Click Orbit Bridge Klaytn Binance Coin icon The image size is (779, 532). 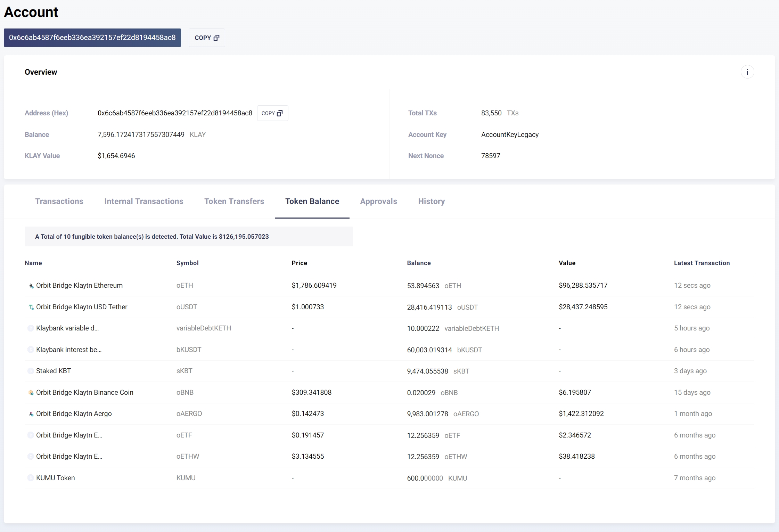31,393
